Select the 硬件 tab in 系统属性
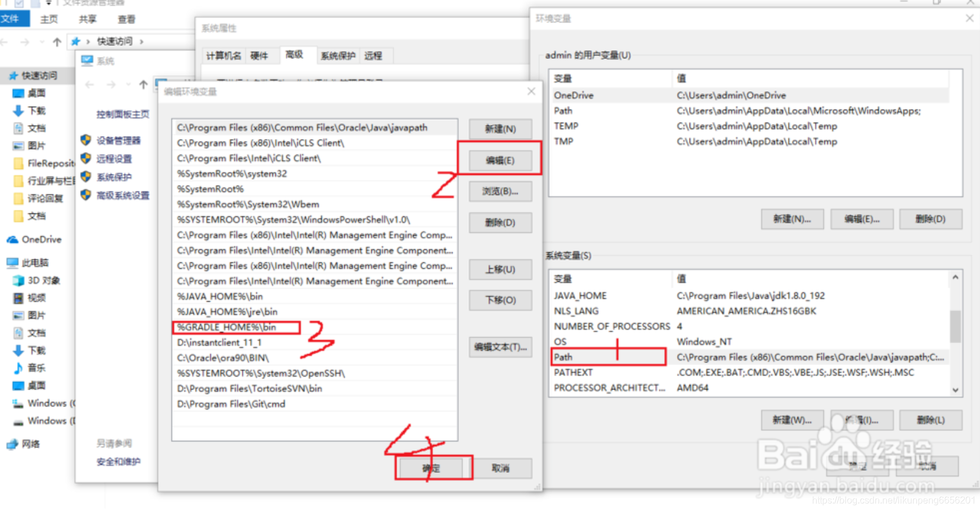 click(x=259, y=56)
